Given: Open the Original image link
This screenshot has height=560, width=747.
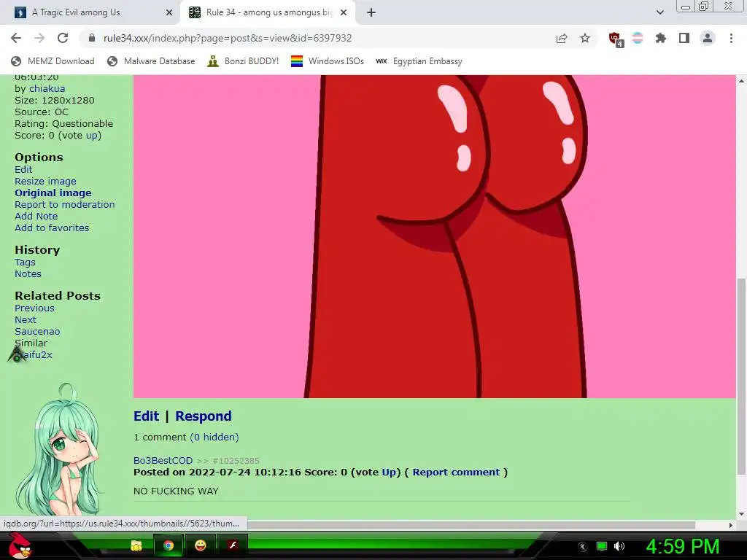Looking at the screenshot, I should (53, 192).
